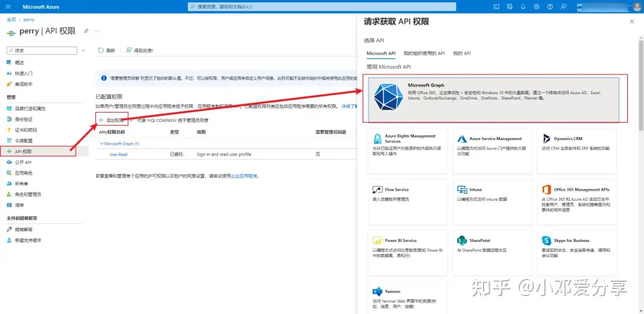Image resolution: width=644 pixels, height=314 pixels.
Task: Click 'Sign in and read user profile' text
Action: (224, 154)
